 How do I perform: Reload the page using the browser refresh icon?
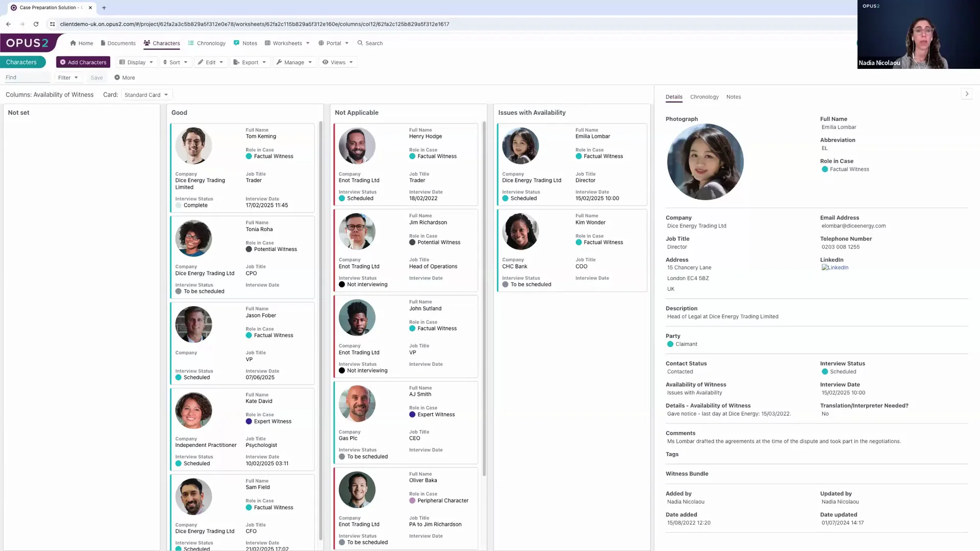36,24
